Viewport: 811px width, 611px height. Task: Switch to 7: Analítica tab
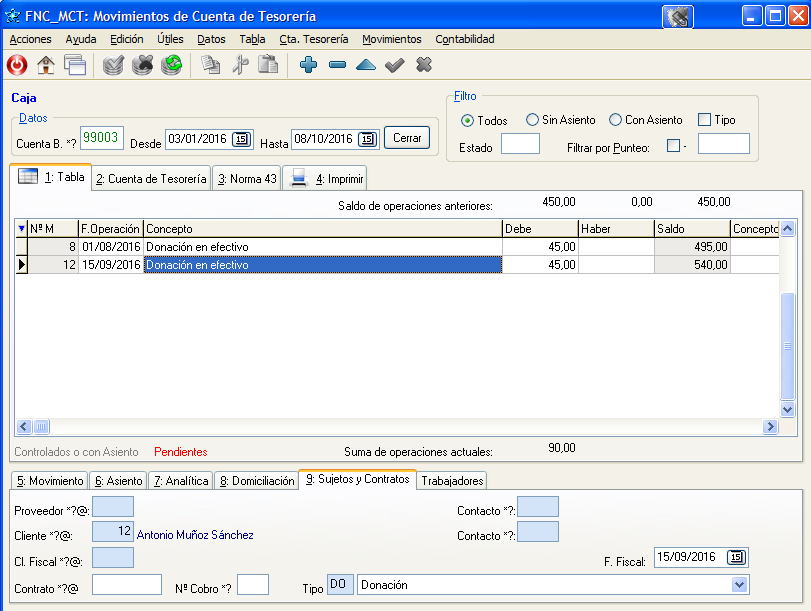[x=181, y=481]
